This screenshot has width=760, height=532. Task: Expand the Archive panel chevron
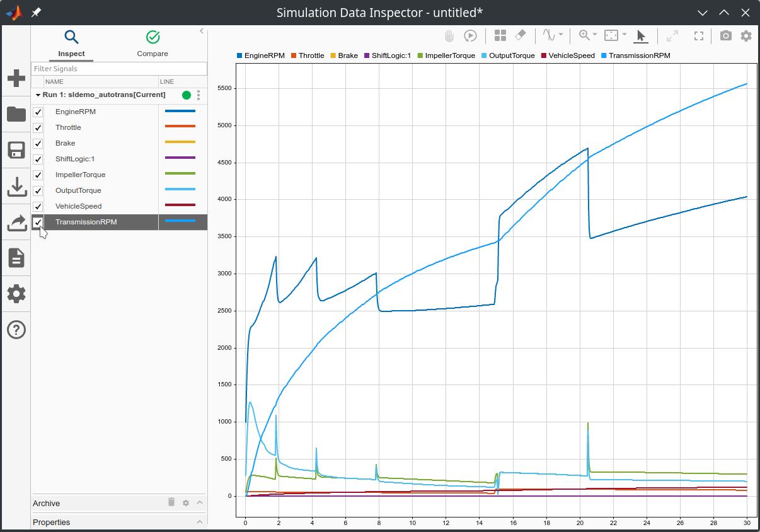[x=200, y=503]
